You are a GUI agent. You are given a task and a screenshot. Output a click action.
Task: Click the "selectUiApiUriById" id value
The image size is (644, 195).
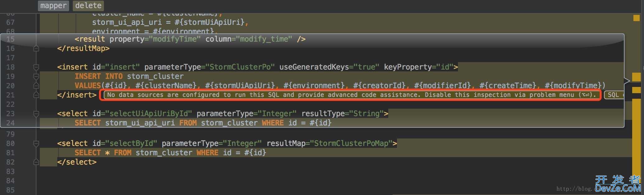(149, 114)
